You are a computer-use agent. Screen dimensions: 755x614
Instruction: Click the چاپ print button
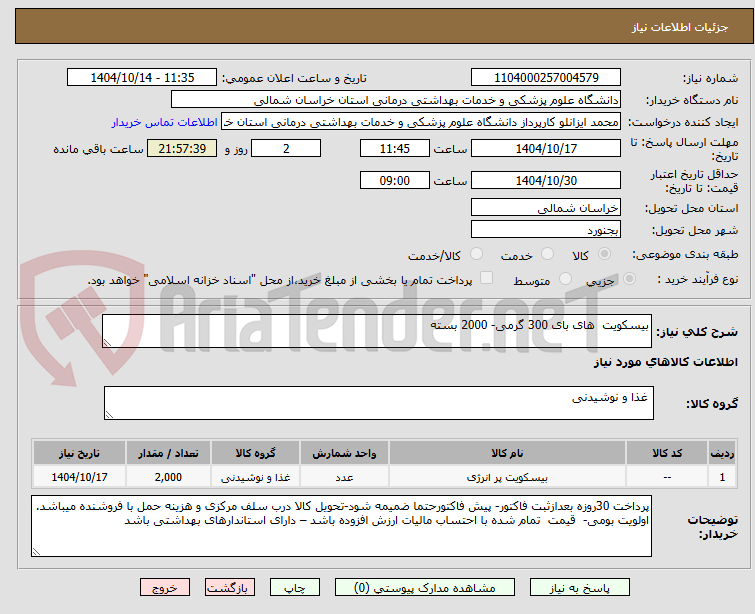[x=295, y=588]
